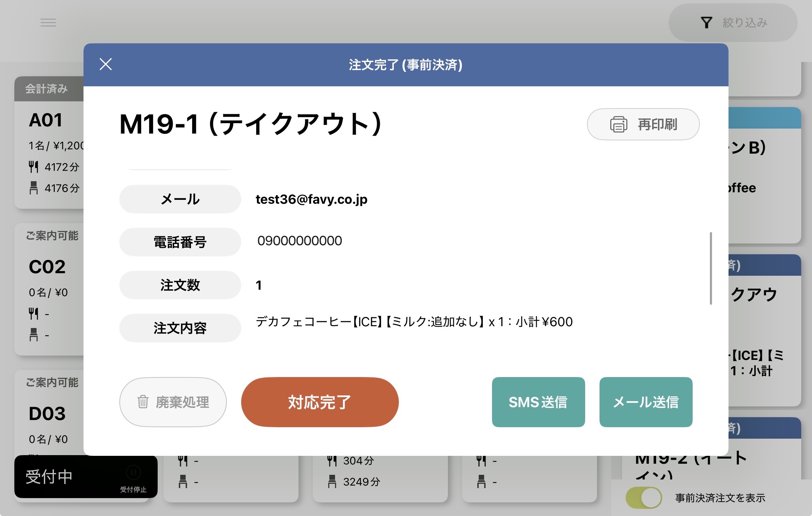
Task: Click A01's chair seat icon
Action: click(33, 188)
